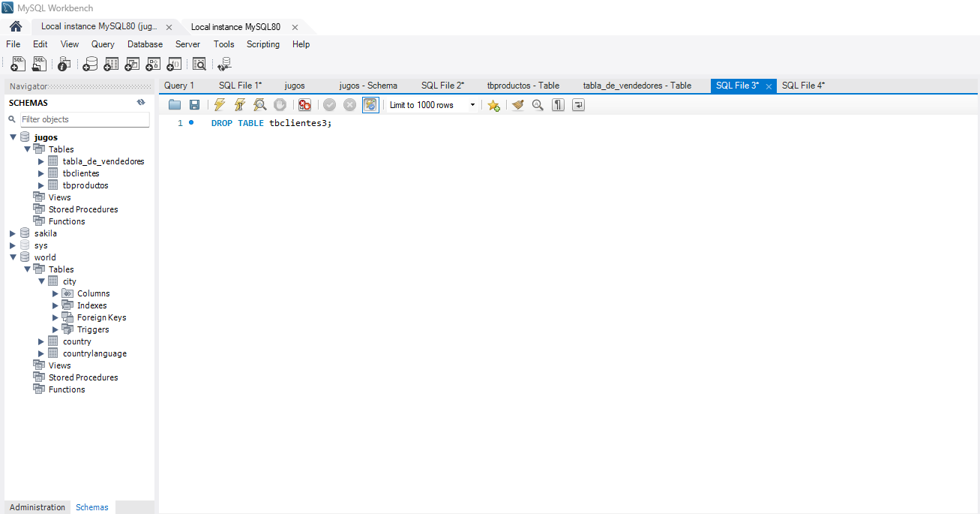The height and width of the screenshot is (514, 980).
Task: Toggle word wrapping in editor
Action: (578, 105)
